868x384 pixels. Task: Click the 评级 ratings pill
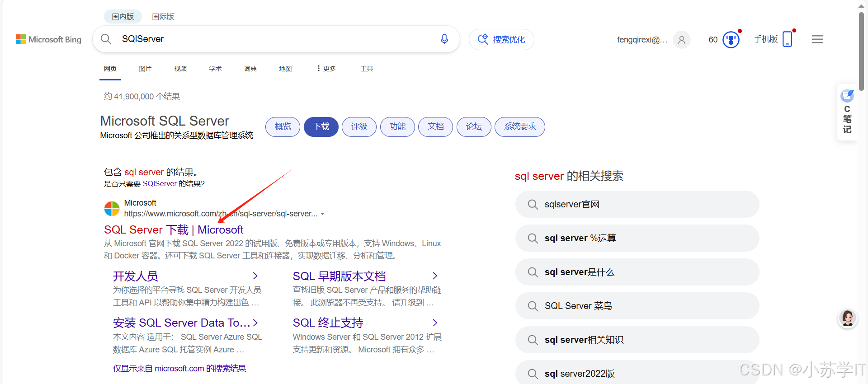(359, 126)
